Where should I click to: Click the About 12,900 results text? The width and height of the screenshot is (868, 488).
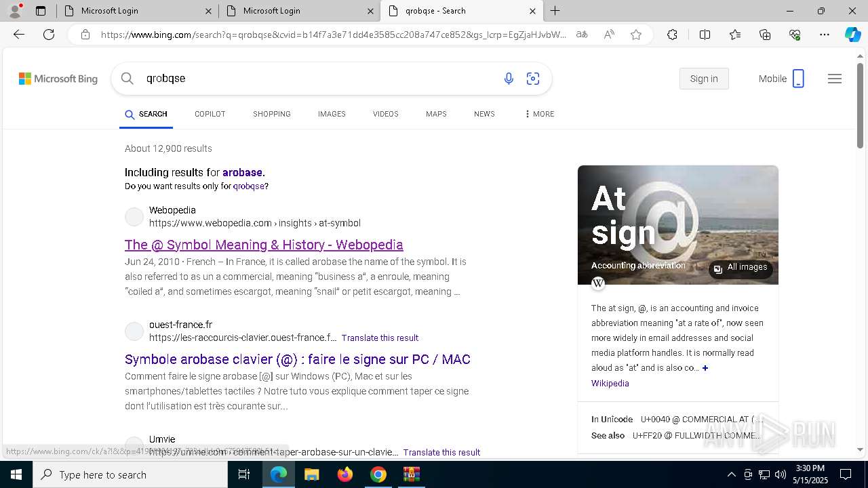[x=168, y=148]
